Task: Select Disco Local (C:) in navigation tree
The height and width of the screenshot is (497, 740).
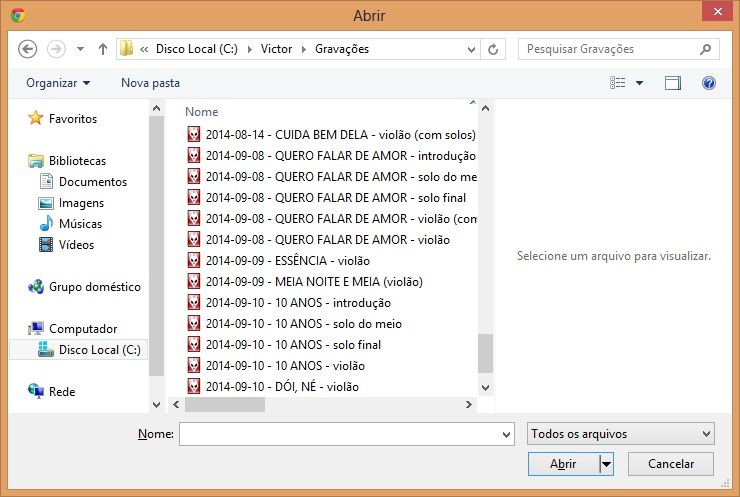Action: tap(78, 350)
